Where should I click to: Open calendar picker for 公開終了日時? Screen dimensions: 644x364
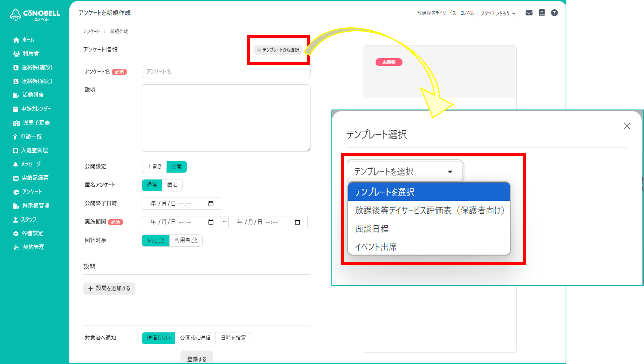[211, 204]
